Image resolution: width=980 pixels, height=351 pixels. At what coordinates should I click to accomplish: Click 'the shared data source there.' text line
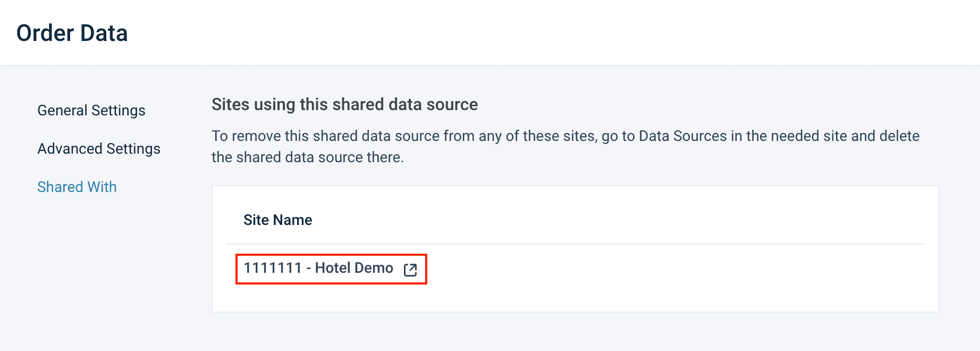tap(307, 157)
